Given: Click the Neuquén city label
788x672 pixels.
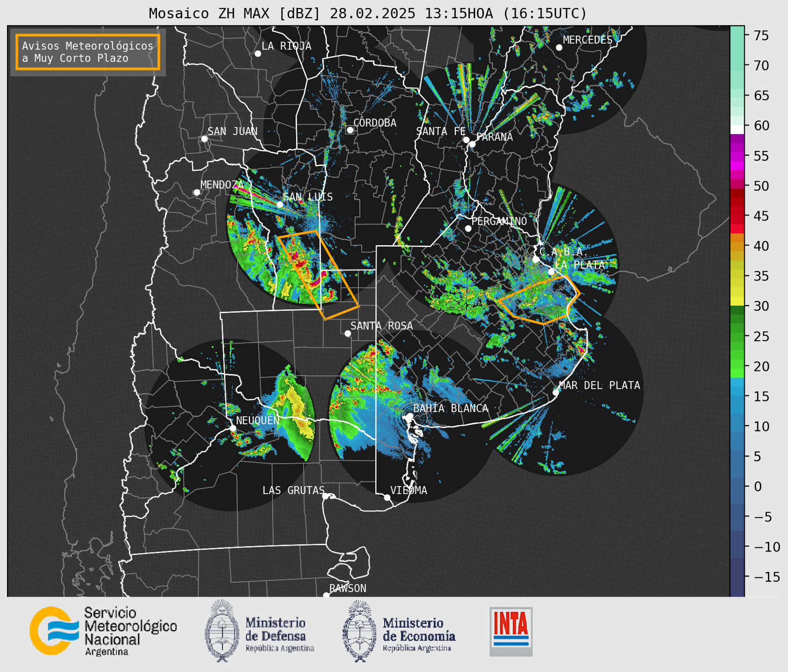Looking at the screenshot, I should pos(258,420).
